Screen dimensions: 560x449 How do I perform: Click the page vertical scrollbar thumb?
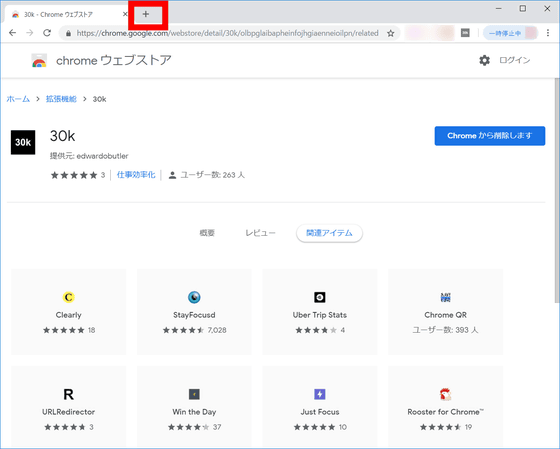pos(557,190)
